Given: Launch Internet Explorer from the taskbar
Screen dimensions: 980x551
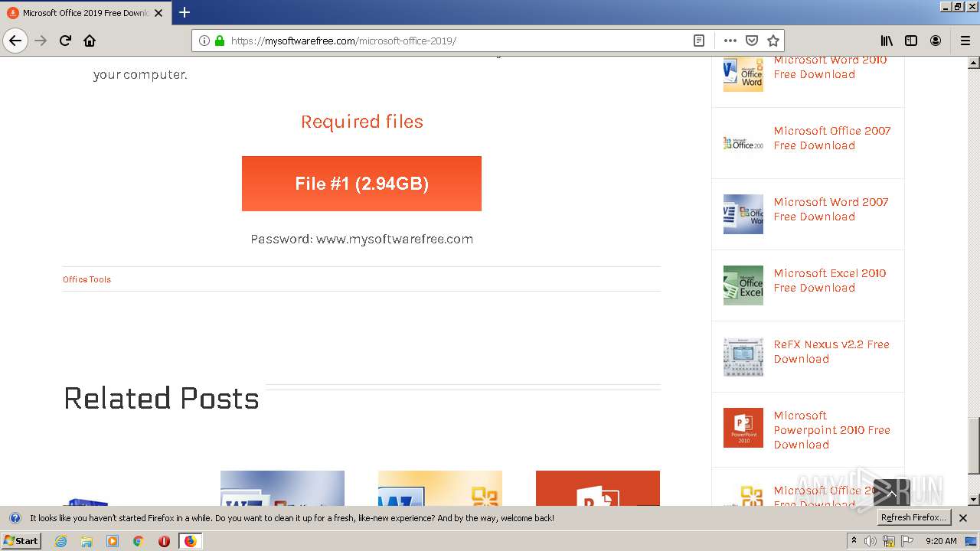Looking at the screenshot, I should click(60, 541).
